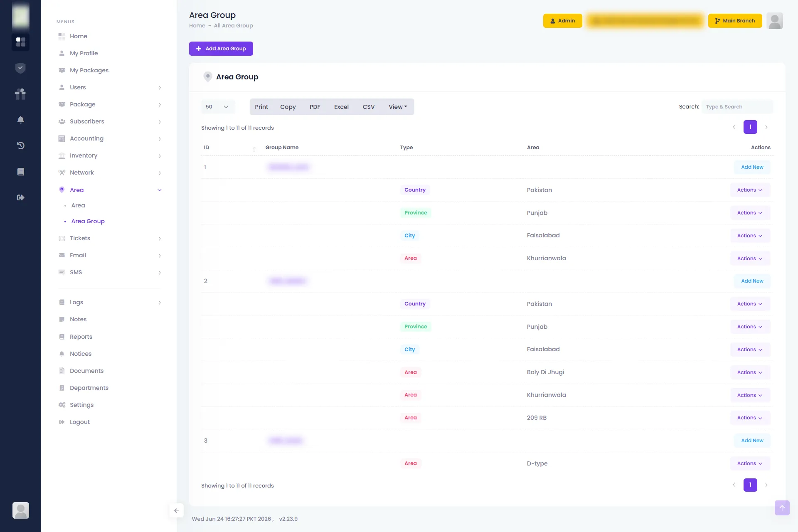Click the Main Branch button
Screen dimensions: 798x532
tap(735, 21)
